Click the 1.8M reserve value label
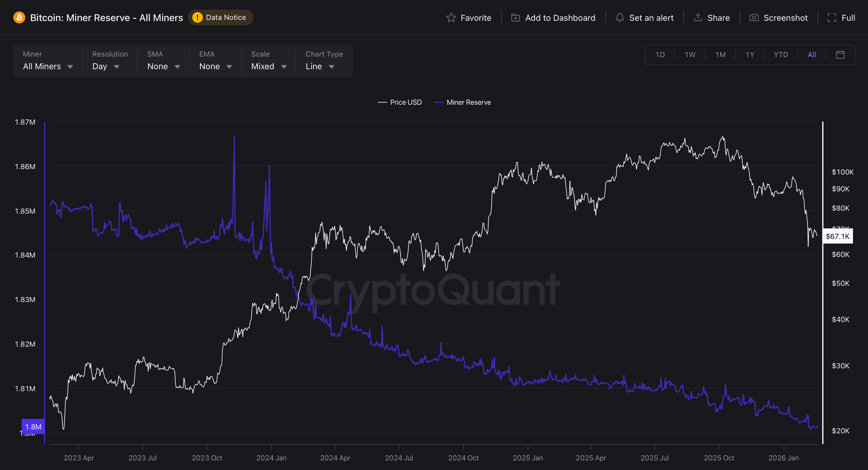The height and width of the screenshot is (470, 868). (33, 427)
